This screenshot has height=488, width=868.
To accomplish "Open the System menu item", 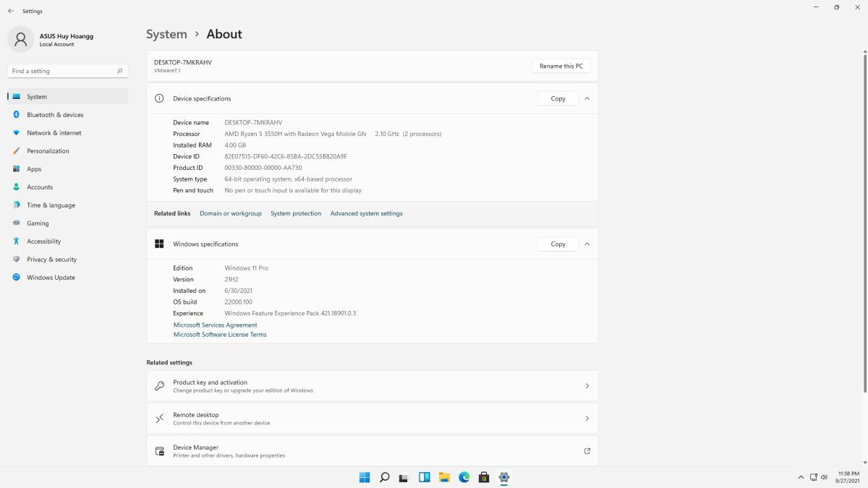I will click(x=68, y=97).
